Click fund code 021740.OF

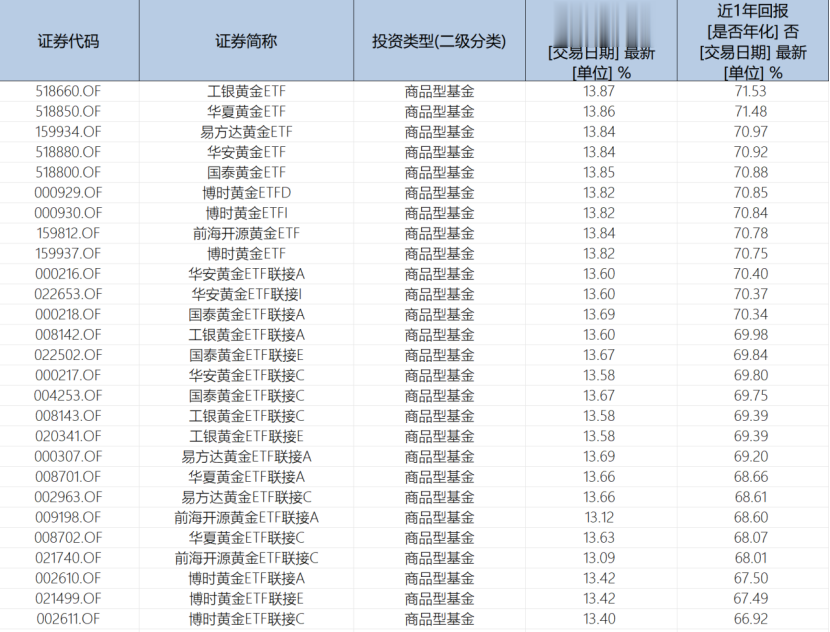(68, 558)
